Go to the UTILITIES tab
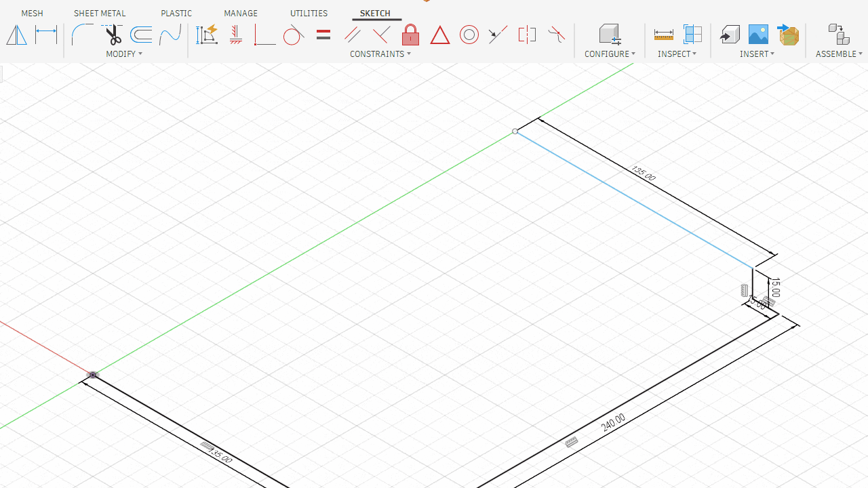Viewport: 868px width, 488px height. point(309,13)
